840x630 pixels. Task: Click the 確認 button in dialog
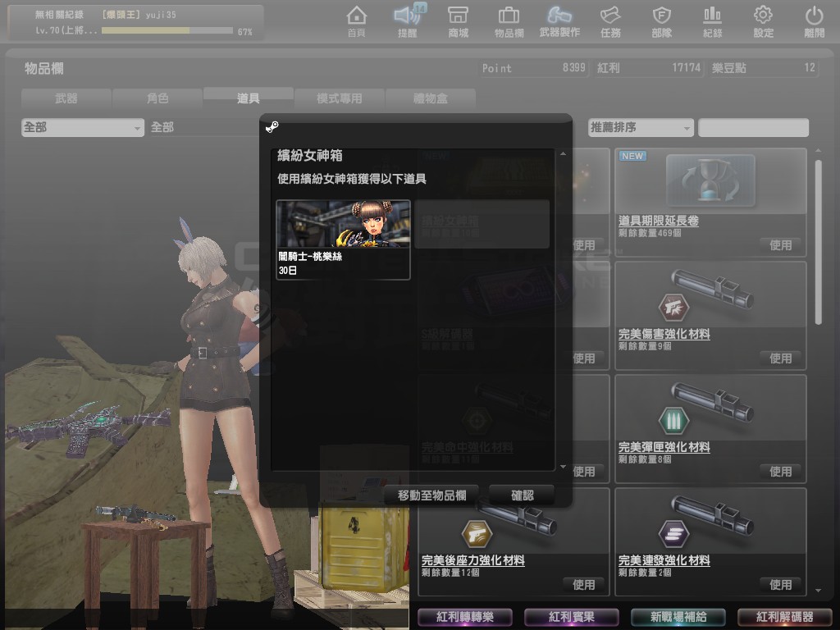tap(523, 495)
